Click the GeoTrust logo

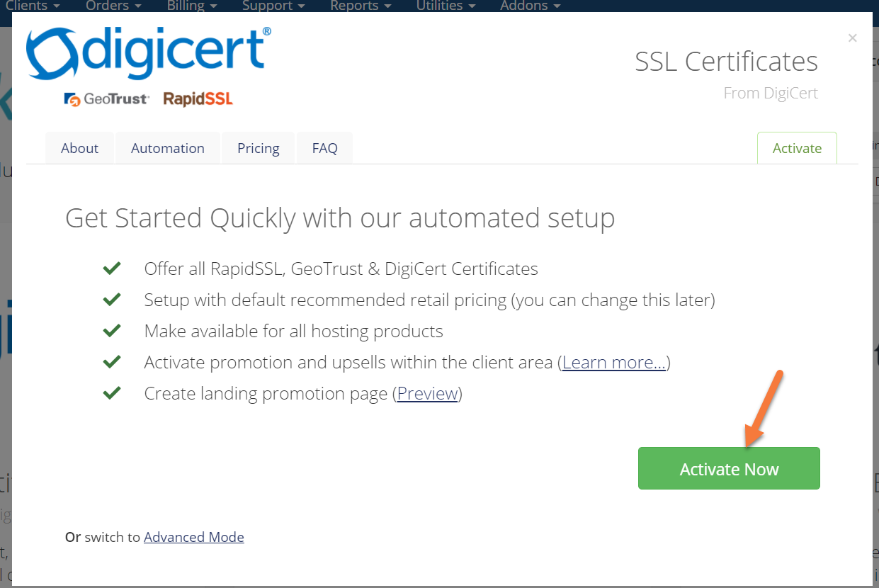(x=106, y=99)
